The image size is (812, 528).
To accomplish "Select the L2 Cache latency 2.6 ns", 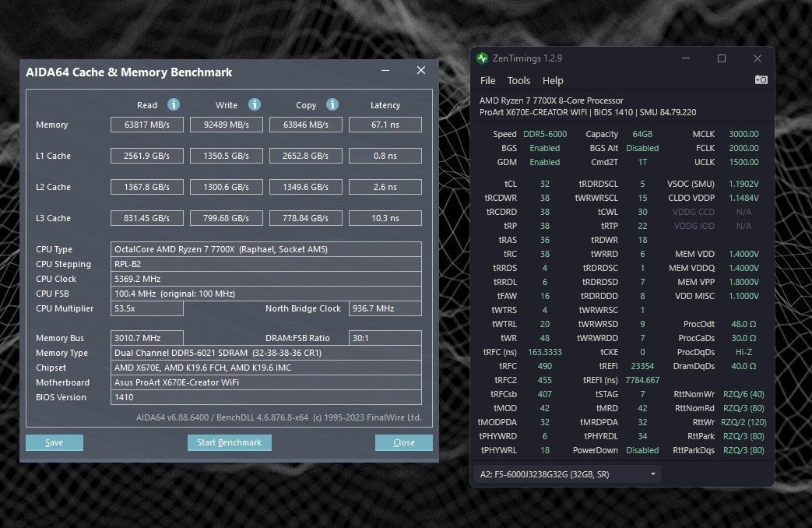I will pyautogui.click(x=385, y=187).
